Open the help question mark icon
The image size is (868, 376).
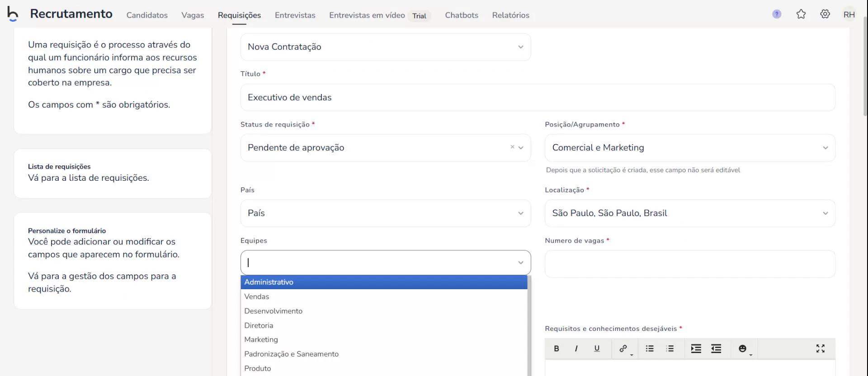[777, 14]
